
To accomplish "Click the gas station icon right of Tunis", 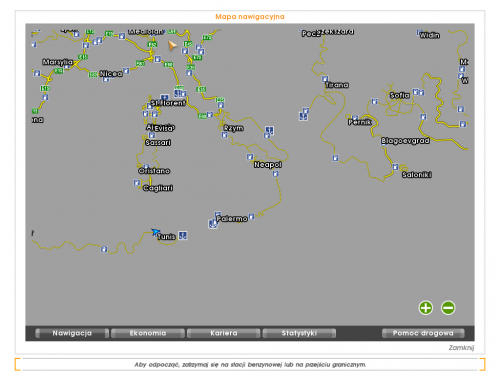I will pos(183,235).
